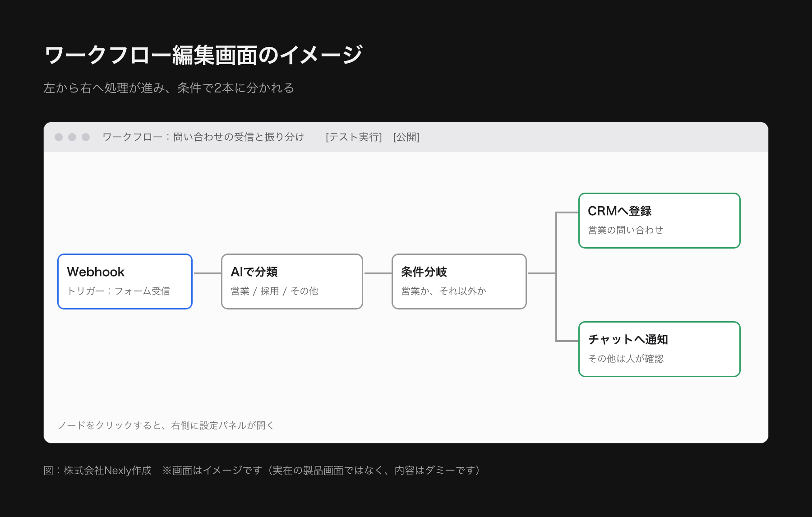Screen dimensions: 812x517
Task: Click the text 営業か、それ以外か
Action: (x=443, y=291)
